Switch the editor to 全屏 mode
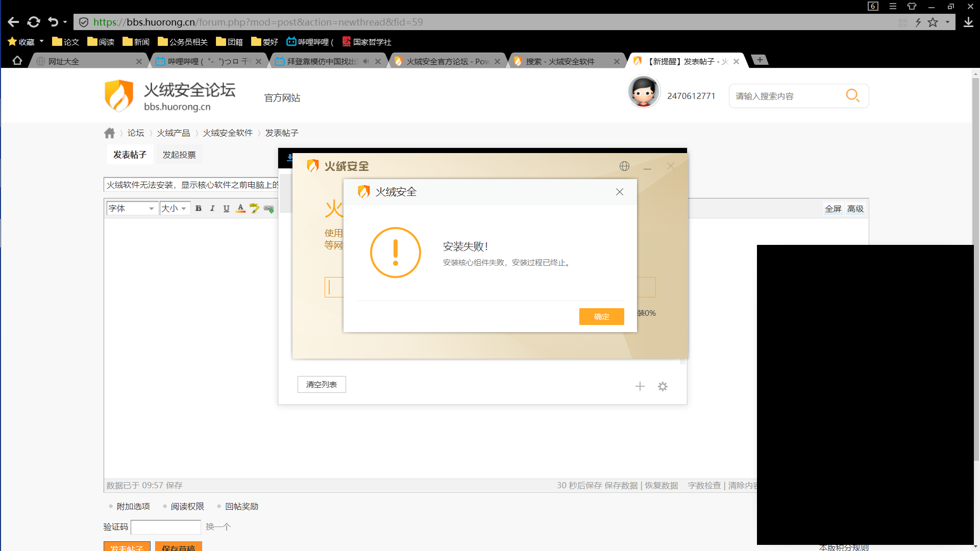This screenshot has height=551, width=980. coord(833,209)
